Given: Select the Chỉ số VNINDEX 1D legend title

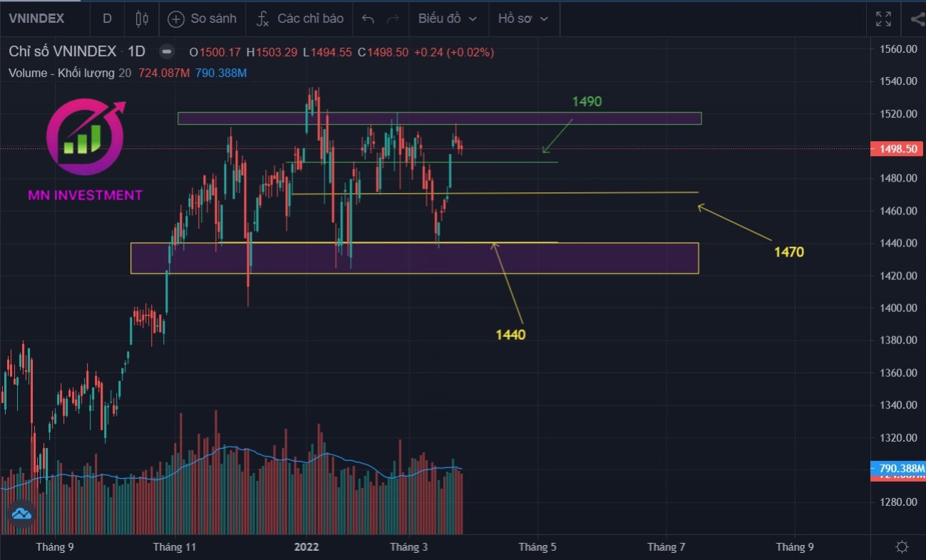Looking at the screenshot, I should [x=77, y=52].
